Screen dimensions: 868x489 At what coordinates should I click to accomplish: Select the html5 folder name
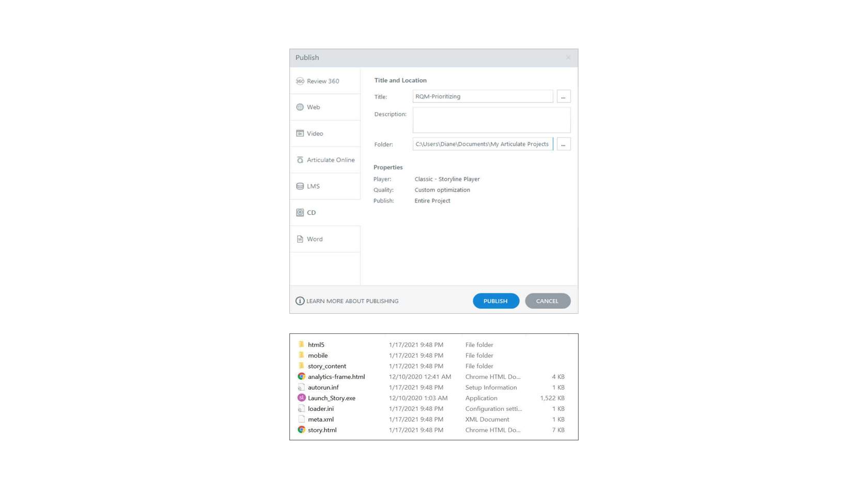tap(316, 345)
